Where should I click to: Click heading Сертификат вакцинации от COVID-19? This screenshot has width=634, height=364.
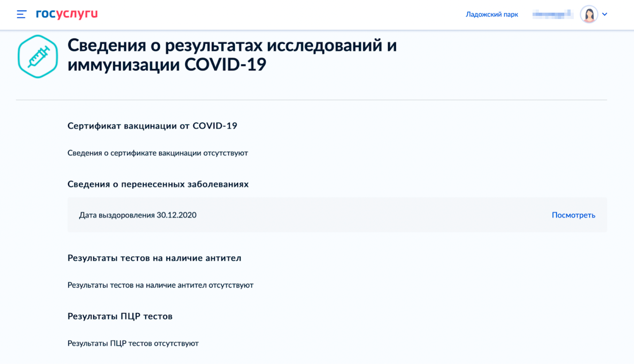(x=152, y=126)
